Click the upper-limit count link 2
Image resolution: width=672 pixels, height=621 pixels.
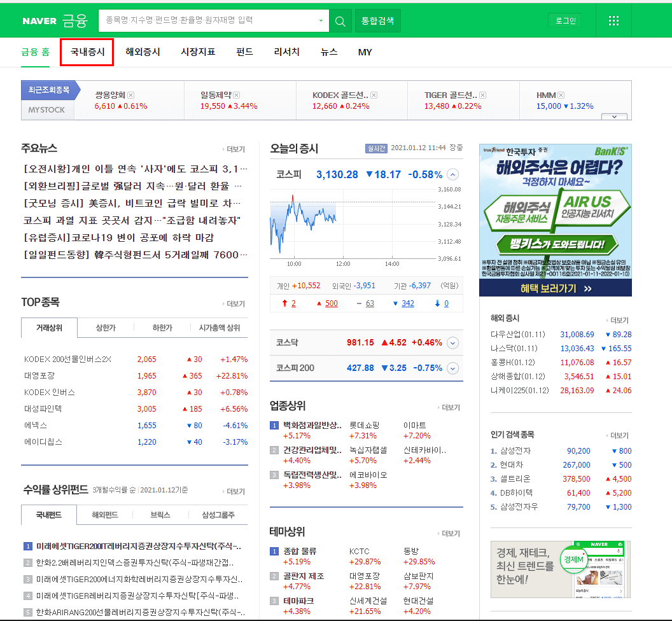[293, 304]
